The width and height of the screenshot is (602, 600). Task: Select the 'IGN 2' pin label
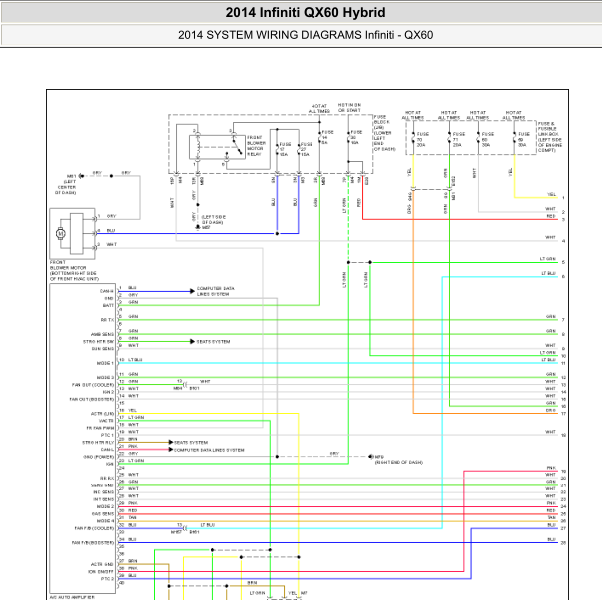(x=108, y=392)
